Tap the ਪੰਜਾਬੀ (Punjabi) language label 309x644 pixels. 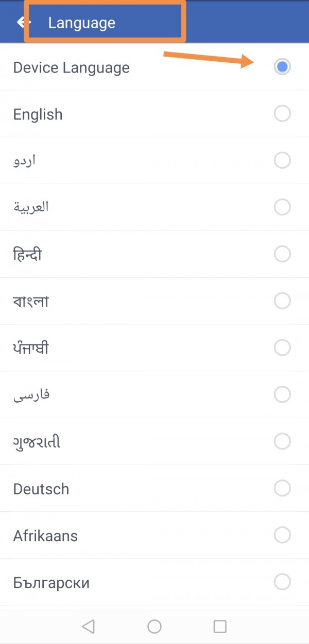[x=31, y=348]
